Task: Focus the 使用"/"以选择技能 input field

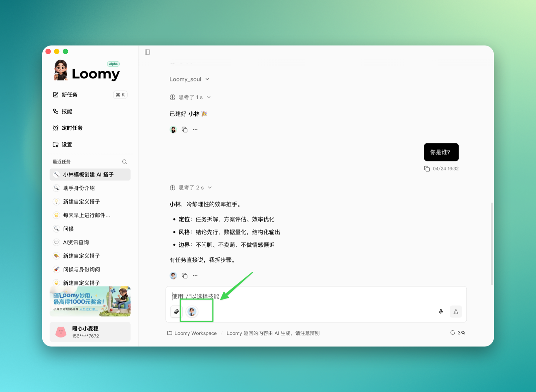Action: click(x=316, y=296)
